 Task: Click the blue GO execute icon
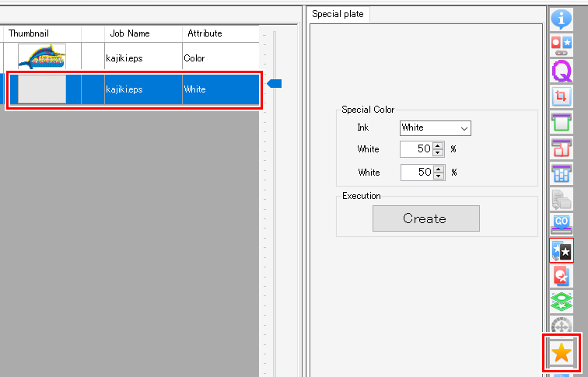pyautogui.click(x=561, y=224)
